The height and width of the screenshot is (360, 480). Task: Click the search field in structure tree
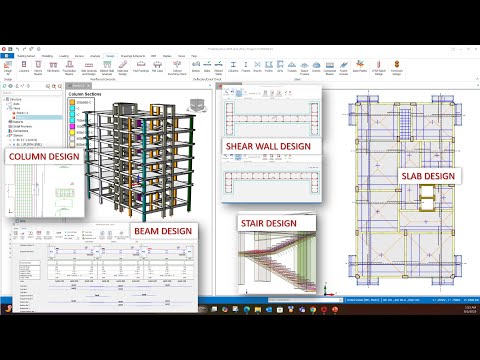pos(32,93)
